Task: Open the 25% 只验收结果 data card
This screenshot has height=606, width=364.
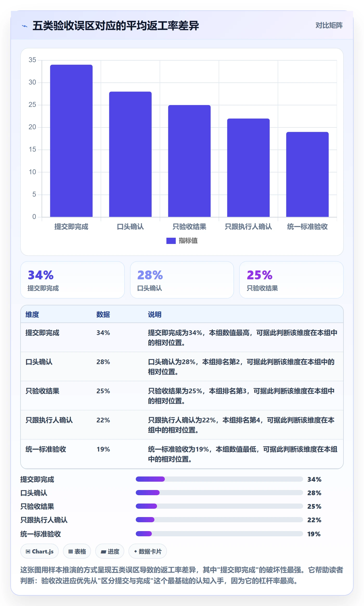Action: pyautogui.click(x=291, y=280)
